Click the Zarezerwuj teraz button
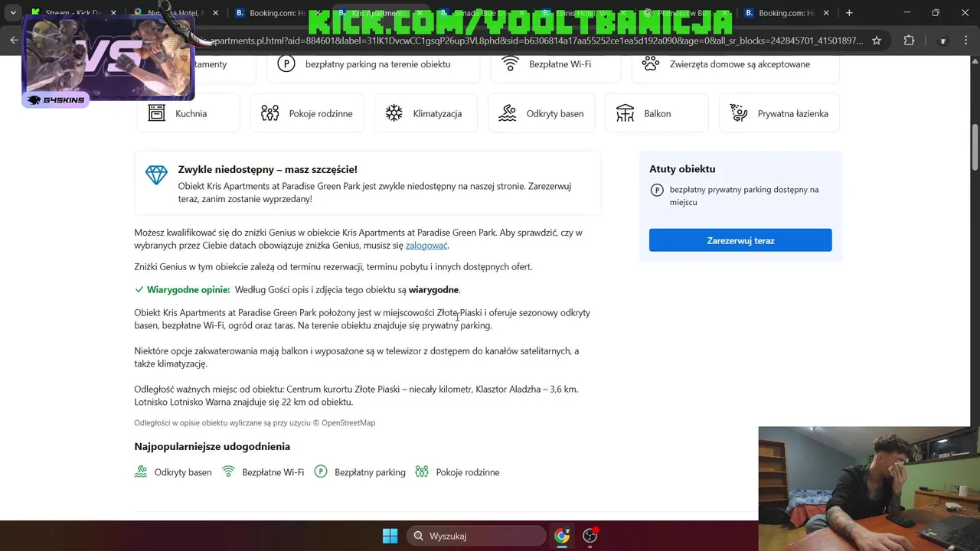This screenshot has width=980, height=551. pyautogui.click(x=740, y=240)
